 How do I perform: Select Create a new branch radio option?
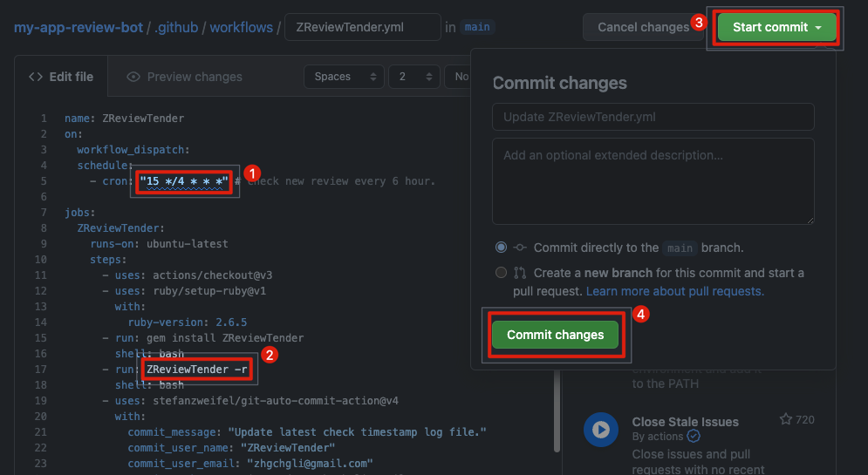pyautogui.click(x=501, y=272)
